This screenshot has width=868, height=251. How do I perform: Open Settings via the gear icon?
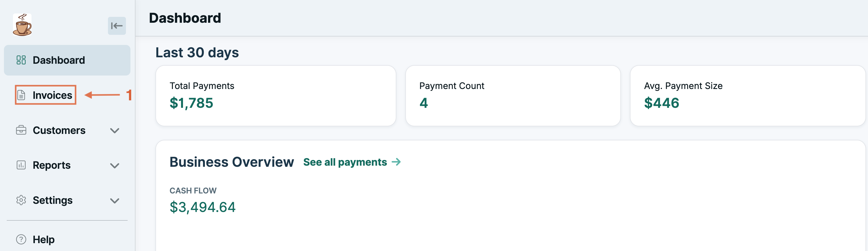[x=21, y=200]
